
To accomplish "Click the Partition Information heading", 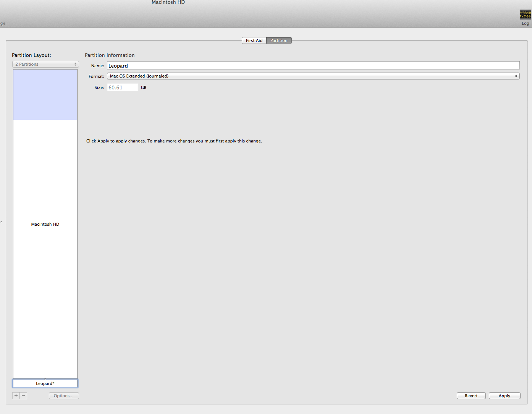I will pos(110,55).
